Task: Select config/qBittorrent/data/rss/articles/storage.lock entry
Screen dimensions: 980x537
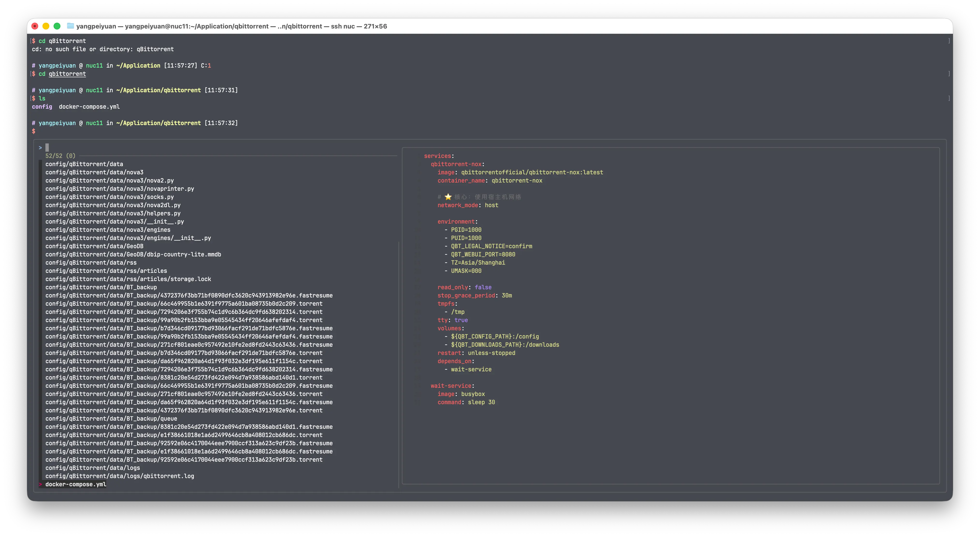Action: [128, 279]
